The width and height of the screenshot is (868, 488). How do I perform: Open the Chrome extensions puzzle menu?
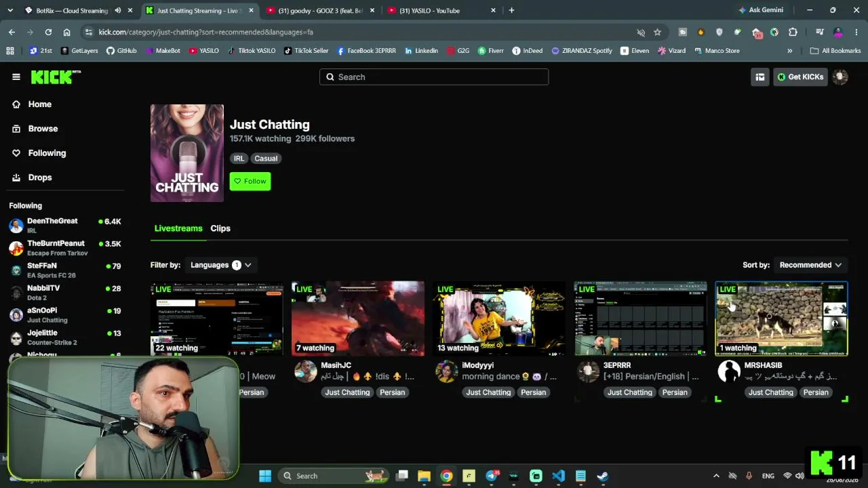click(x=793, y=32)
